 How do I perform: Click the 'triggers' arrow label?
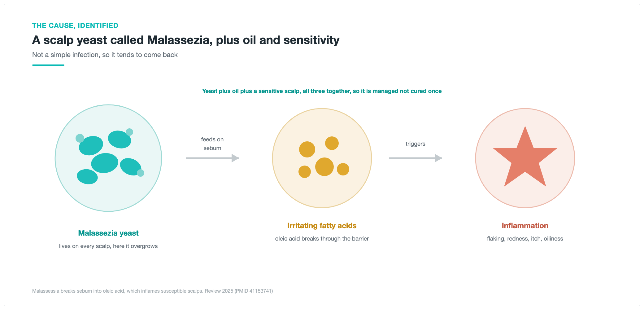416,144
